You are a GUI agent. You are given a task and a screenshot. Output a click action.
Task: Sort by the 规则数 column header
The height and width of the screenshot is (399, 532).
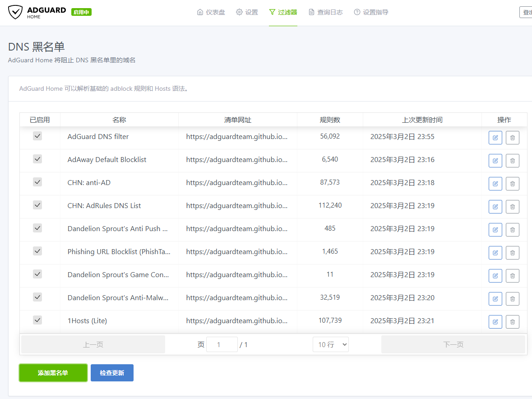click(330, 120)
